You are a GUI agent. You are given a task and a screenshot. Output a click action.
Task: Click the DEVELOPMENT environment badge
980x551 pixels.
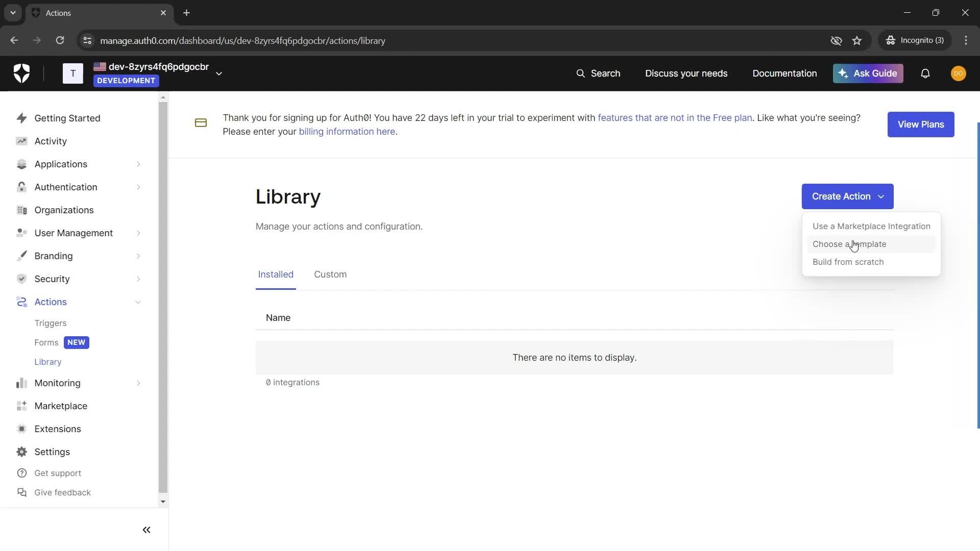click(x=126, y=81)
